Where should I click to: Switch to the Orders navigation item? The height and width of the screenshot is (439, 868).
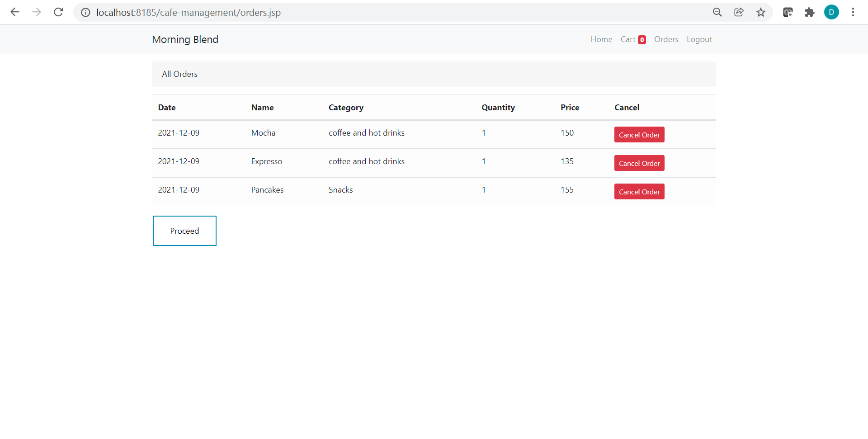(x=666, y=39)
